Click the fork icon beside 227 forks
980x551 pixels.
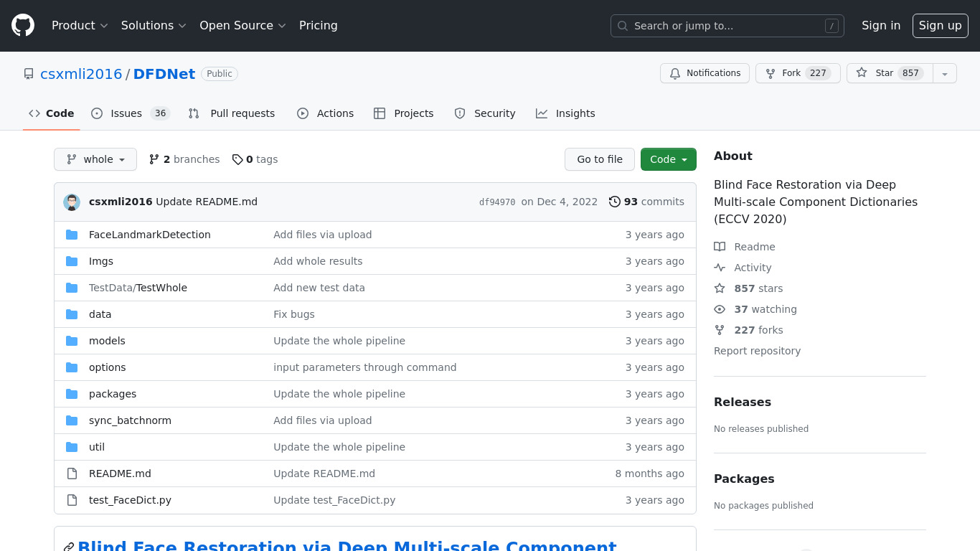pos(720,330)
